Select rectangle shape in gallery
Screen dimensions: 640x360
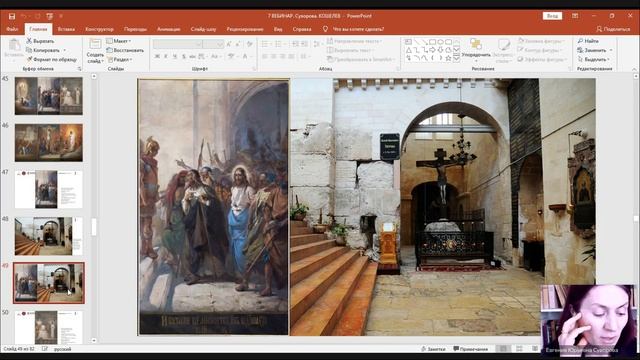(x=433, y=42)
